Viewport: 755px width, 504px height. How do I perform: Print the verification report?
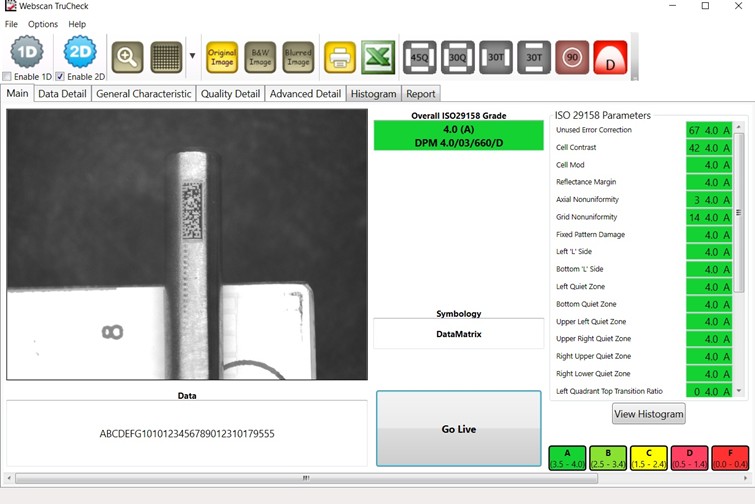[x=340, y=57]
